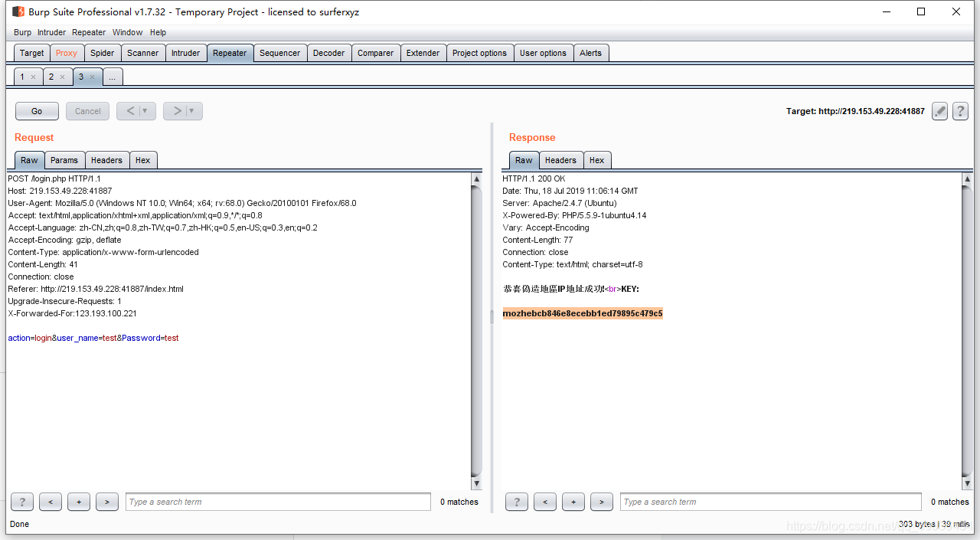Click the Burp Suite logo in title bar
The image size is (980, 540).
pos(18,11)
